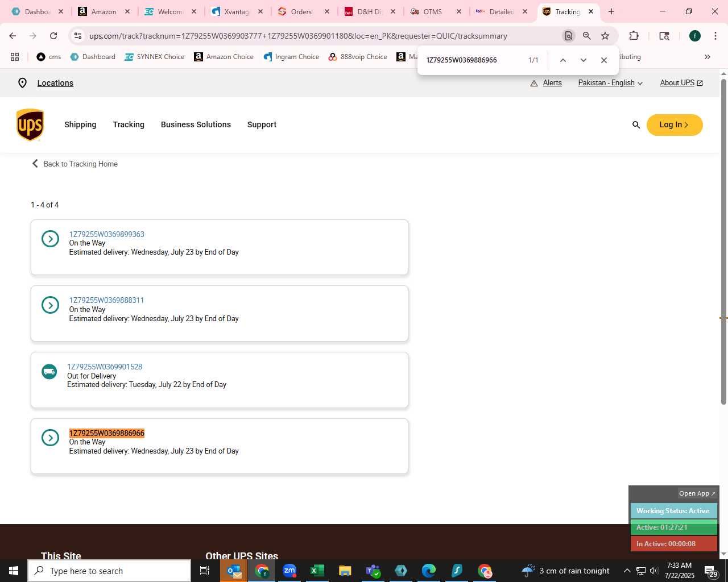Open the Amazon Choice bookmark
The height and width of the screenshot is (582, 728).
click(224, 57)
